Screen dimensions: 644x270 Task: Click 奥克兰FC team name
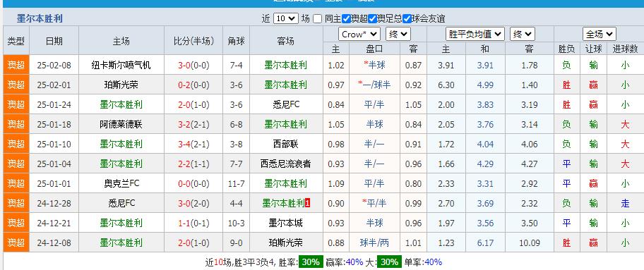tap(121, 183)
